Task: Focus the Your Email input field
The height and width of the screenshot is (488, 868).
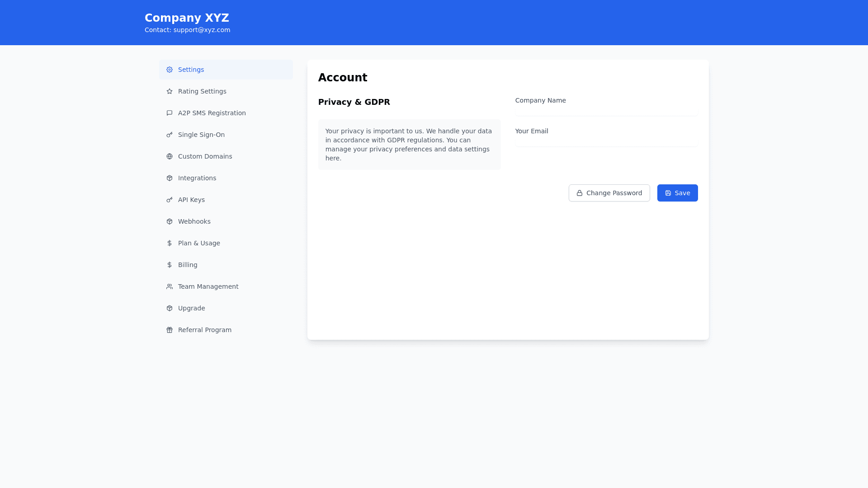Action: (x=606, y=142)
